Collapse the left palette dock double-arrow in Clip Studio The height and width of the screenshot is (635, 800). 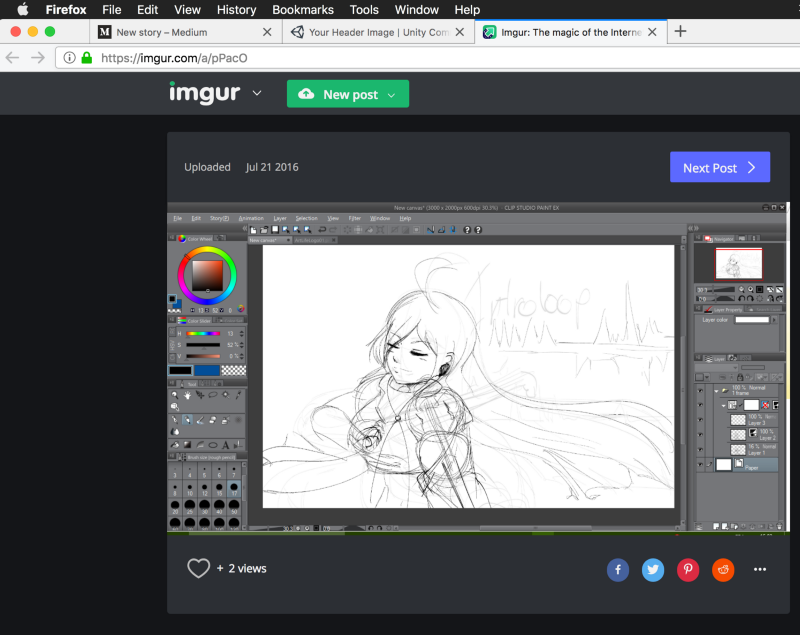point(244,229)
